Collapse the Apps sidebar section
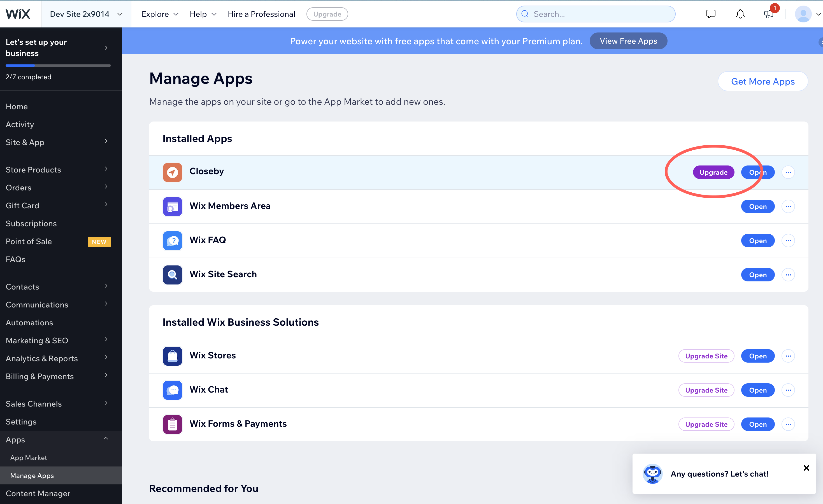 (106, 438)
